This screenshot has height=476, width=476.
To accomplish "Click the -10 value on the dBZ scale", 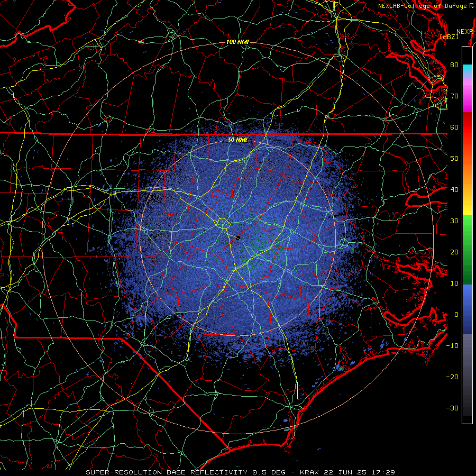I will pos(452,346).
